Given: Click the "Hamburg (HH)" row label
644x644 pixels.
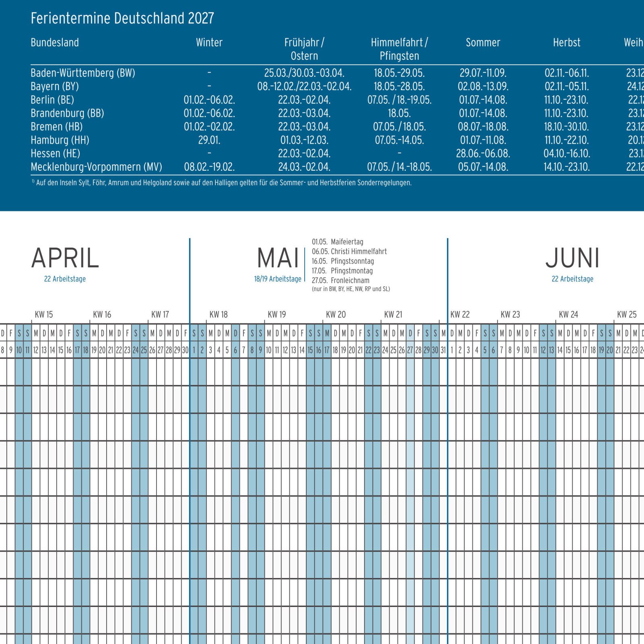Looking at the screenshot, I should click(60, 140).
